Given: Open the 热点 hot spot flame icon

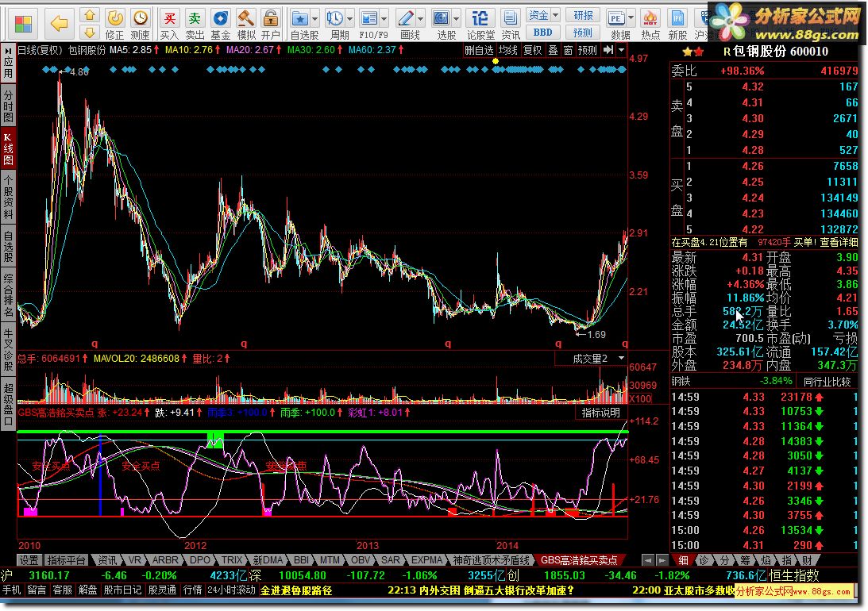Looking at the screenshot, I should click(x=650, y=18).
